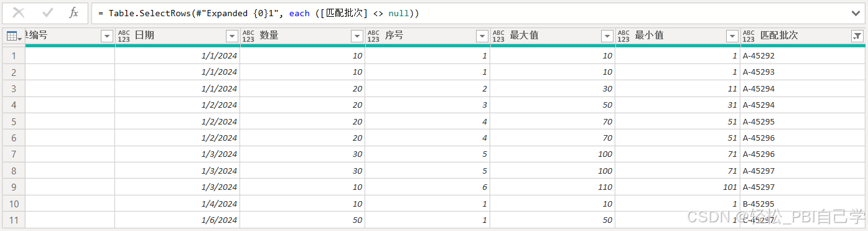Click the table menu icon at top-left corner

(13, 36)
